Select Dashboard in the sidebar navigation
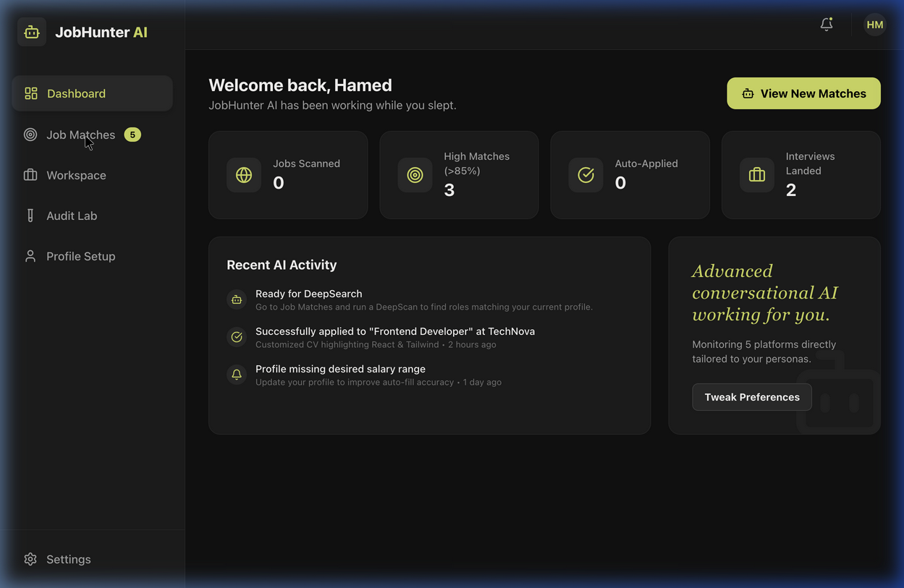This screenshot has width=904, height=588. click(x=76, y=93)
